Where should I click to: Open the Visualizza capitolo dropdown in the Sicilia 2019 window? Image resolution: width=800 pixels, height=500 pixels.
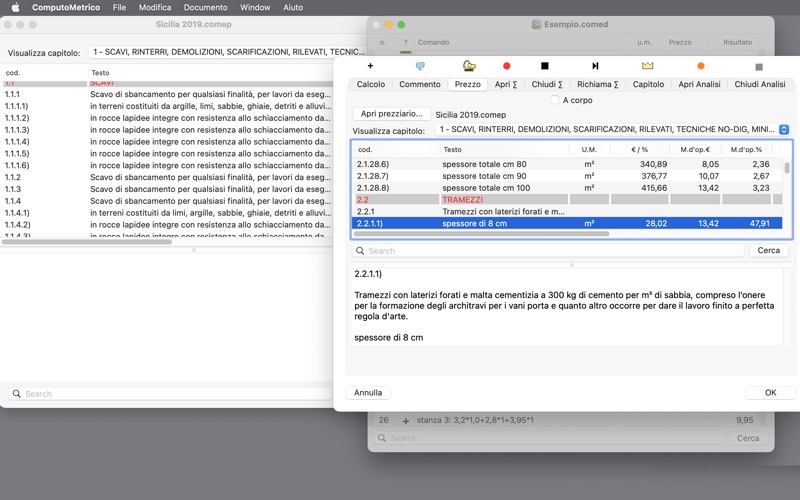228,52
